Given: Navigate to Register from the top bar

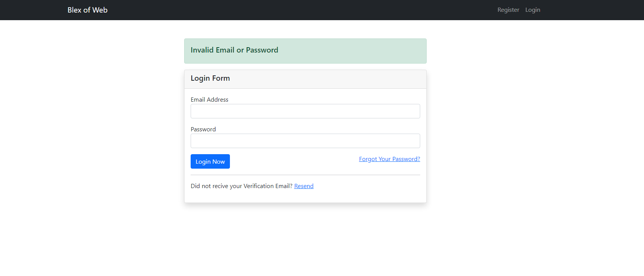Looking at the screenshot, I should [x=508, y=10].
